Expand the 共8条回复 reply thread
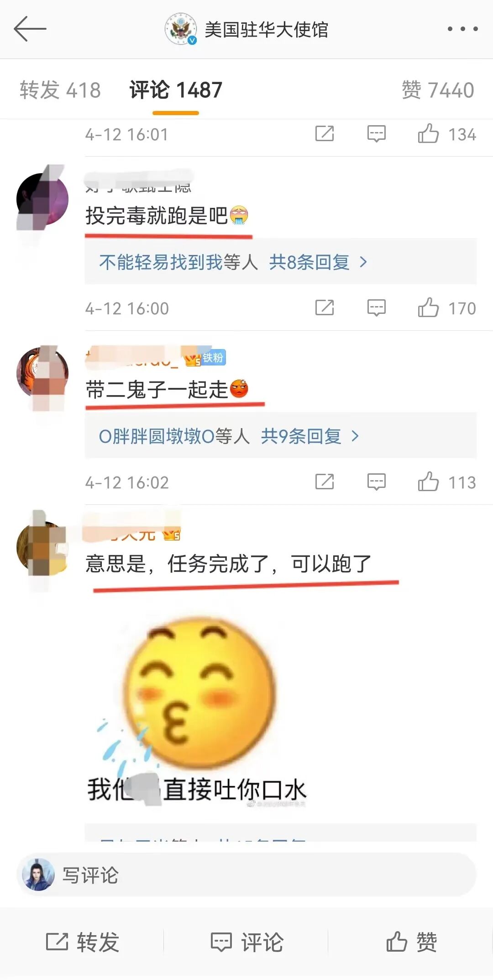 click(x=318, y=262)
